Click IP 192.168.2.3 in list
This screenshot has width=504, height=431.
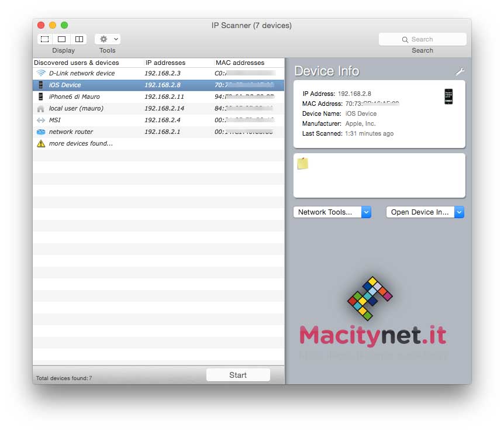pos(163,73)
